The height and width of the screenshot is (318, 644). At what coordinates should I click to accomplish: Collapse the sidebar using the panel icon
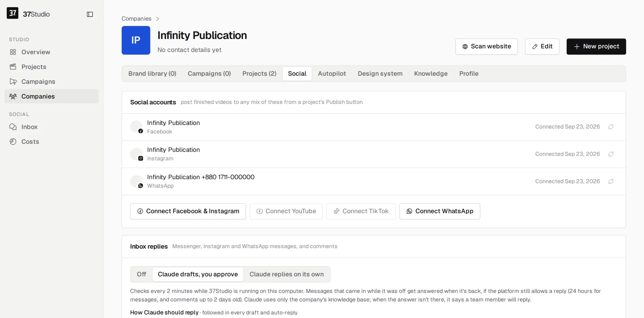[x=90, y=14]
